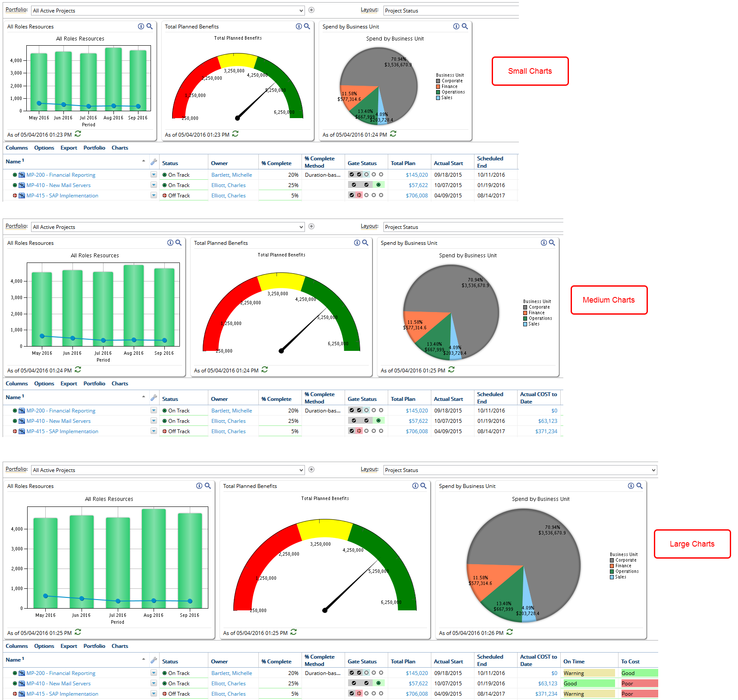Refresh All Roles Resources chart in Small Charts view
738x700 pixels.
78,134
